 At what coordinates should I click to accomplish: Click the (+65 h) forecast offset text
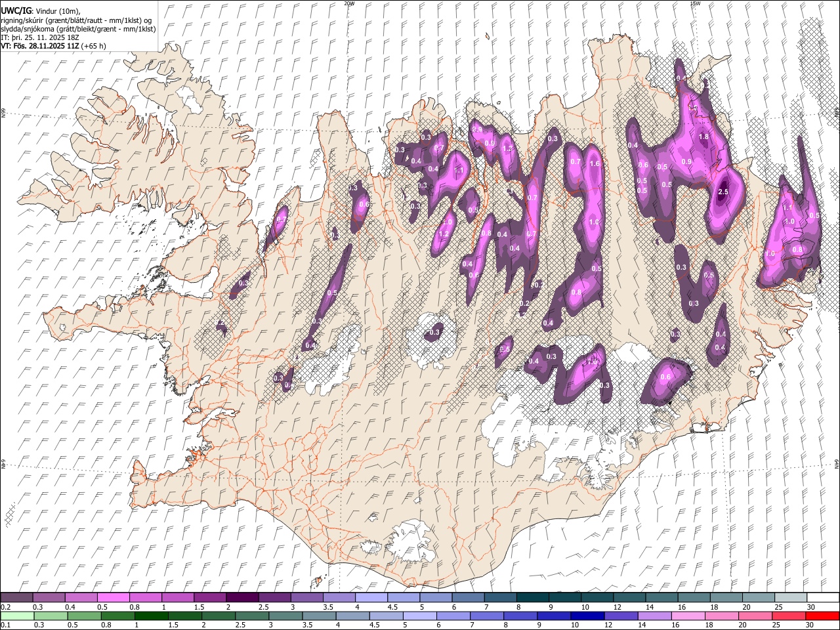coord(93,46)
